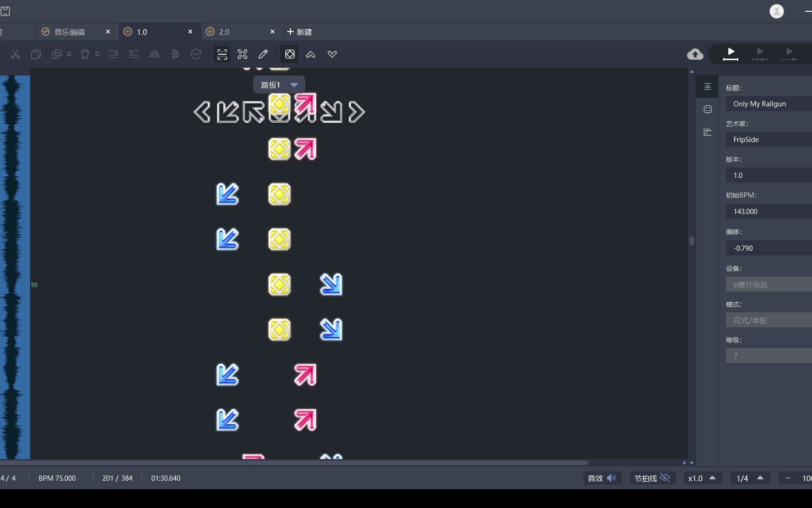Click the copy icon in toolbar
The height and width of the screenshot is (508, 812).
point(36,54)
